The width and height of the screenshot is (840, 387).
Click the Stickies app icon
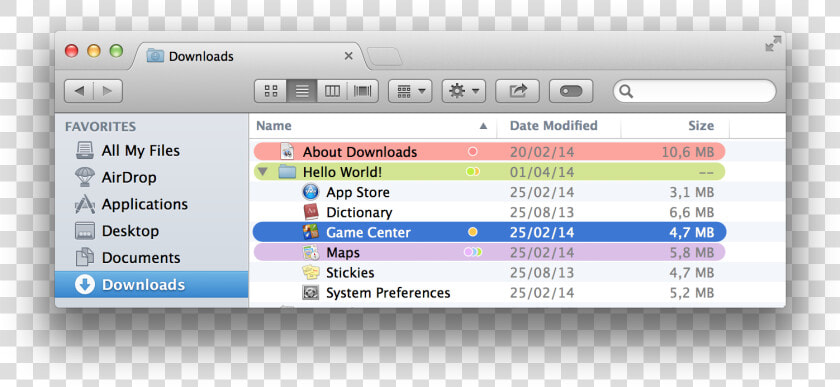pos(311,272)
